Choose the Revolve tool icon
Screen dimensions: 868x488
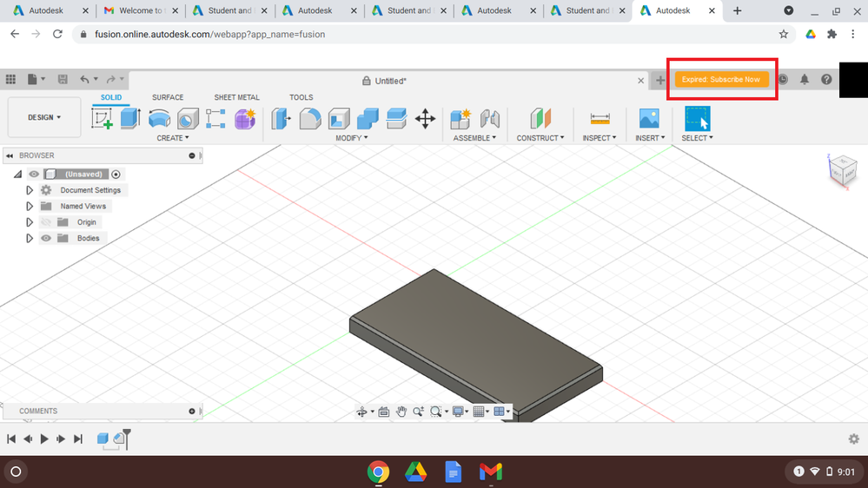[x=159, y=118]
